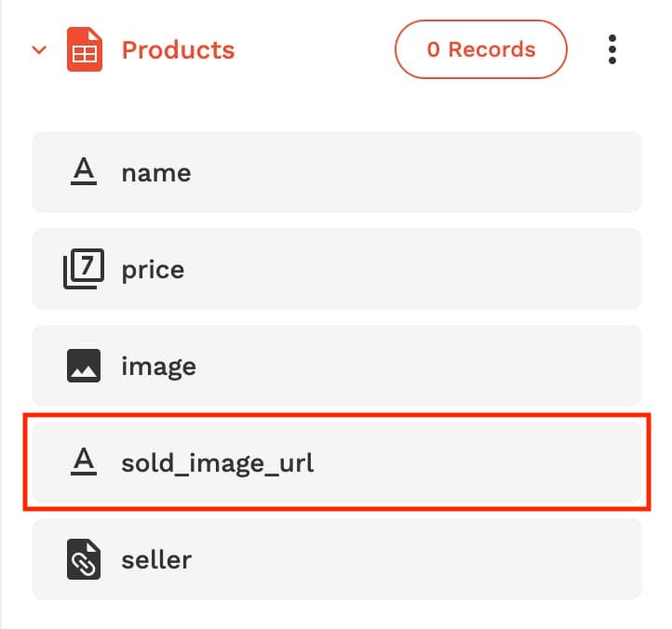Open the name text property row
This screenshot has width=672, height=629.
tap(337, 172)
